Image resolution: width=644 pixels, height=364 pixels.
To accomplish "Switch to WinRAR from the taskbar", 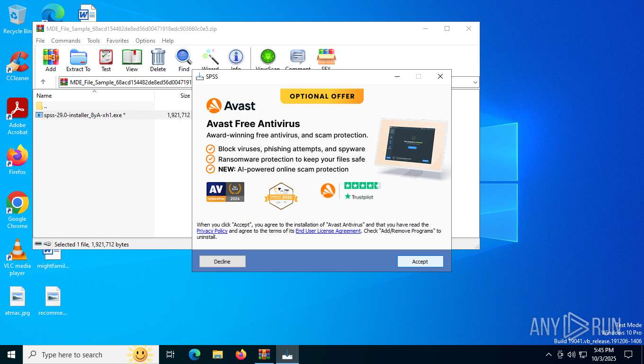I will (264, 355).
